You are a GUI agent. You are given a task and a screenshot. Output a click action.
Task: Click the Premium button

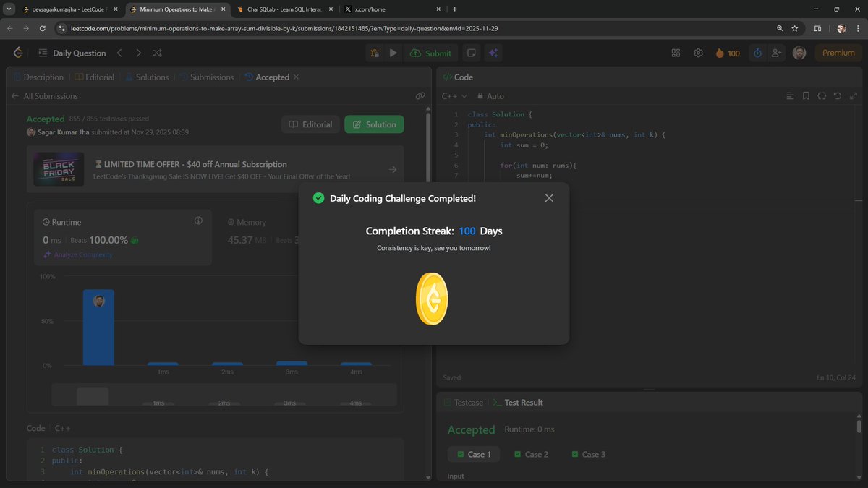(x=838, y=53)
